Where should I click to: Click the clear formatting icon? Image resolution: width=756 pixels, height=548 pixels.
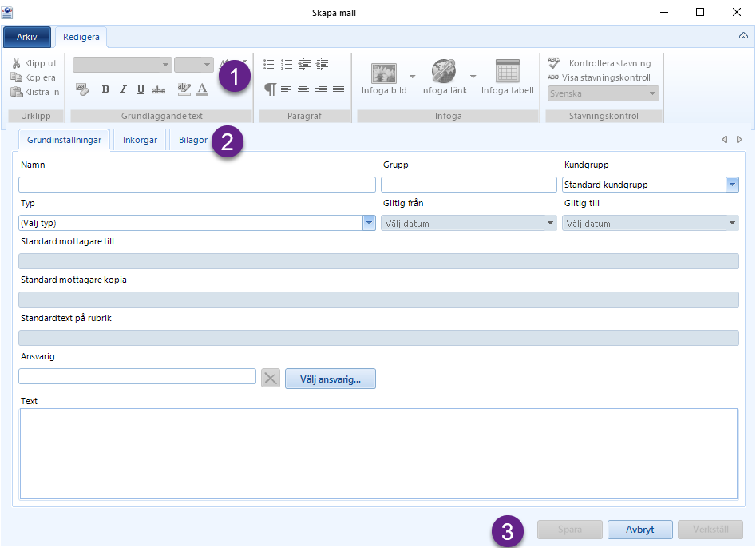pos(82,89)
